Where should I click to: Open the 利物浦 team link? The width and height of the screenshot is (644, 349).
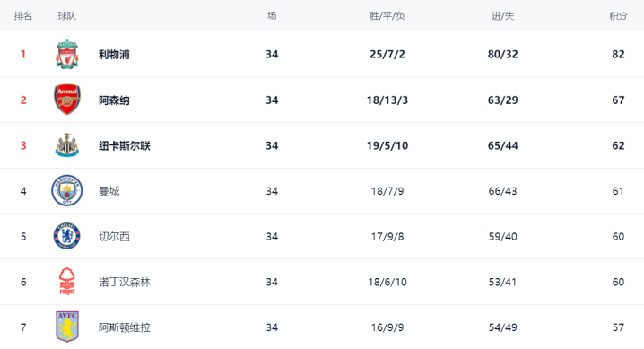pos(114,54)
